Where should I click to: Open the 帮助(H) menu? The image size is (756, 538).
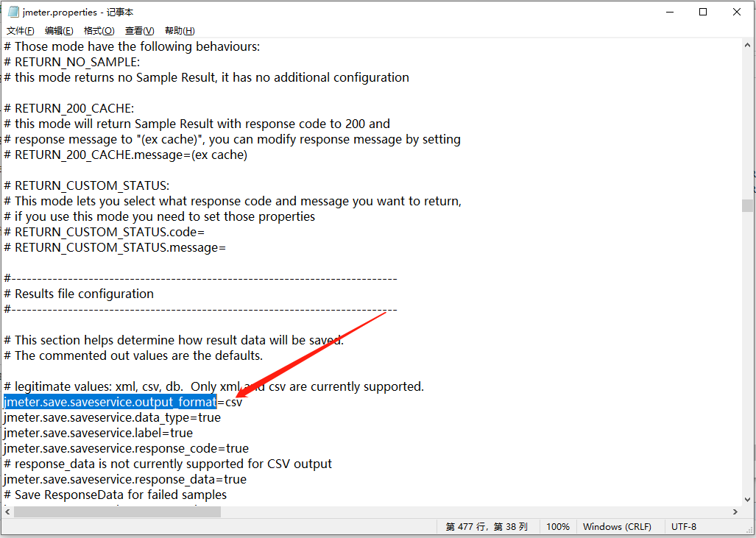pos(180,31)
